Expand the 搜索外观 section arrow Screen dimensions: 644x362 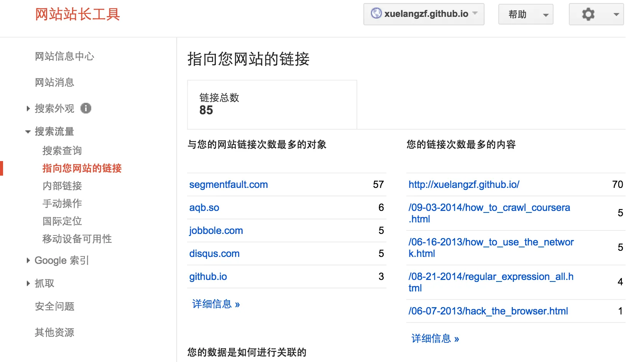click(28, 109)
